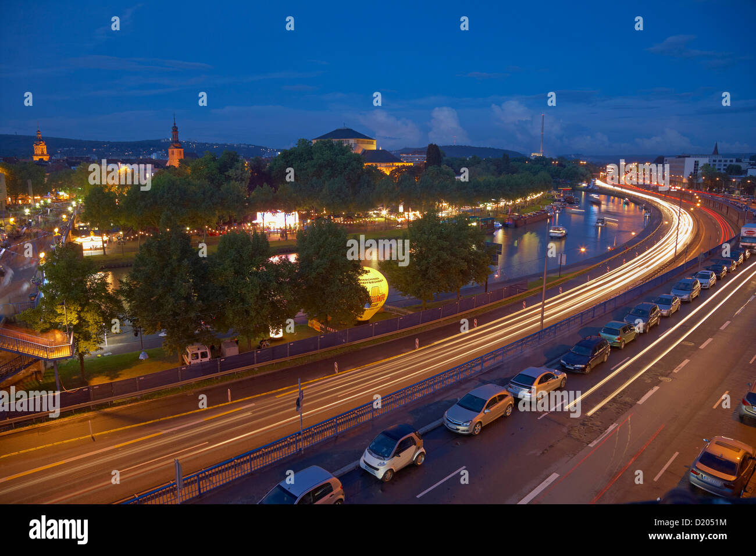The width and height of the screenshot is (756, 556).
Task: Click the alamy logo in bottom banner
Action: [59, 530]
